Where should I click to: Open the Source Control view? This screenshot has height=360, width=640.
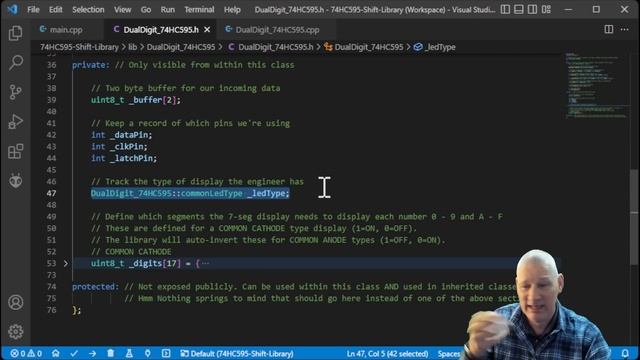pos(16,92)
